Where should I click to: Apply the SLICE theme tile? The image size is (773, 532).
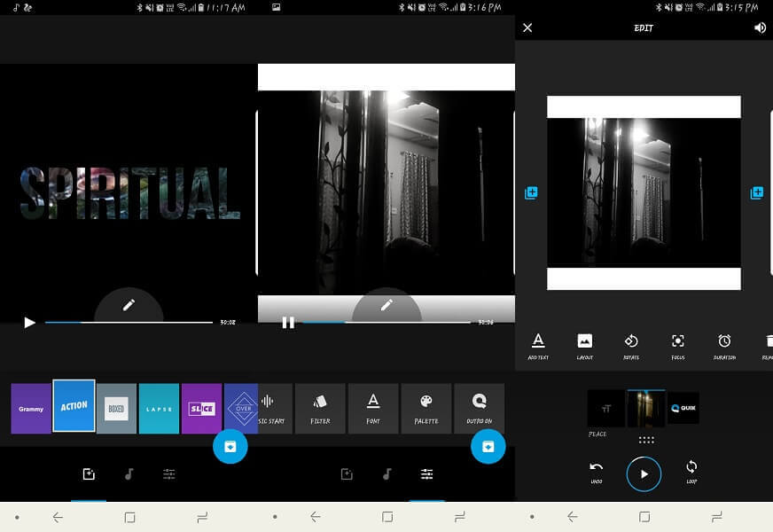[201, 409]
